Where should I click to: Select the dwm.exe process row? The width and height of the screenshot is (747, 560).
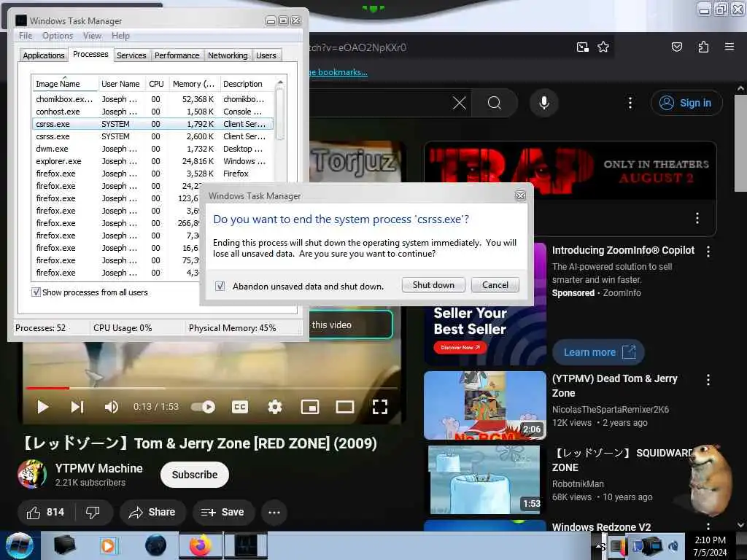click(x=152, y=149)
